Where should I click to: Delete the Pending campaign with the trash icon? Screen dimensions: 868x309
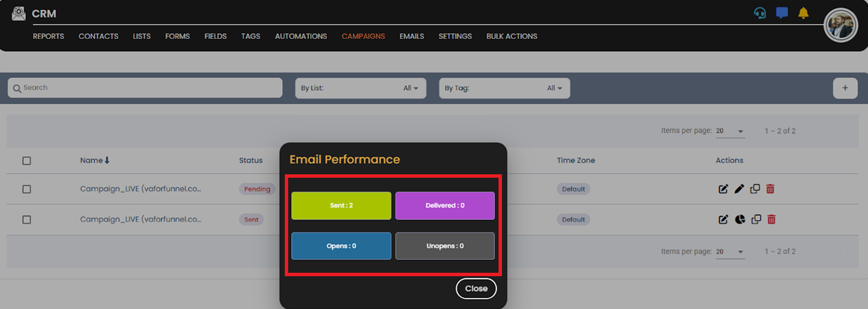coord(770,189)
